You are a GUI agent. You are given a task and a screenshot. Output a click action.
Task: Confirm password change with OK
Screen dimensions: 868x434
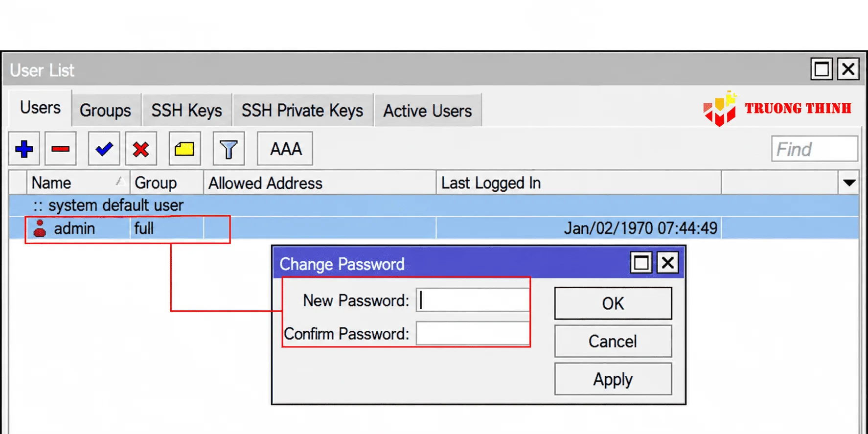[613, 303]
